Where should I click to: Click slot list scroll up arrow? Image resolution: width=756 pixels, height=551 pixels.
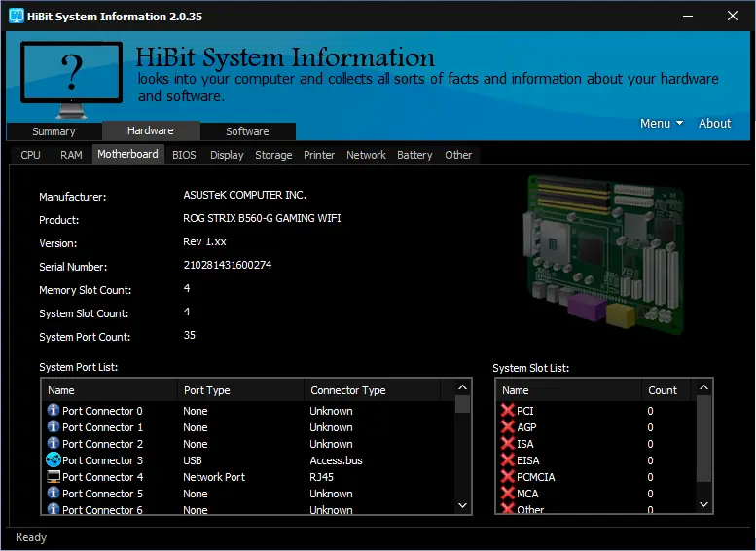[x=703, y=387]
